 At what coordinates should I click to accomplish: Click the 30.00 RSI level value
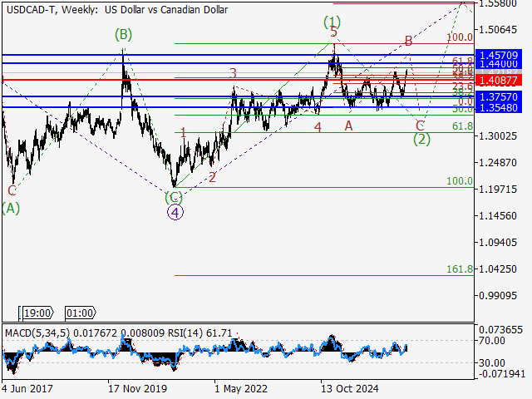(491, 363)
